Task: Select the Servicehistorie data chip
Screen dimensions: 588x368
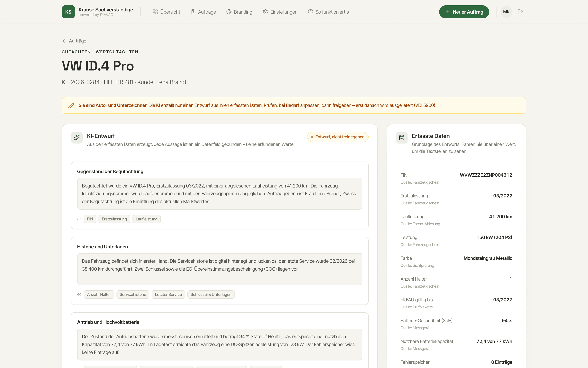Action: pos(133,295)
